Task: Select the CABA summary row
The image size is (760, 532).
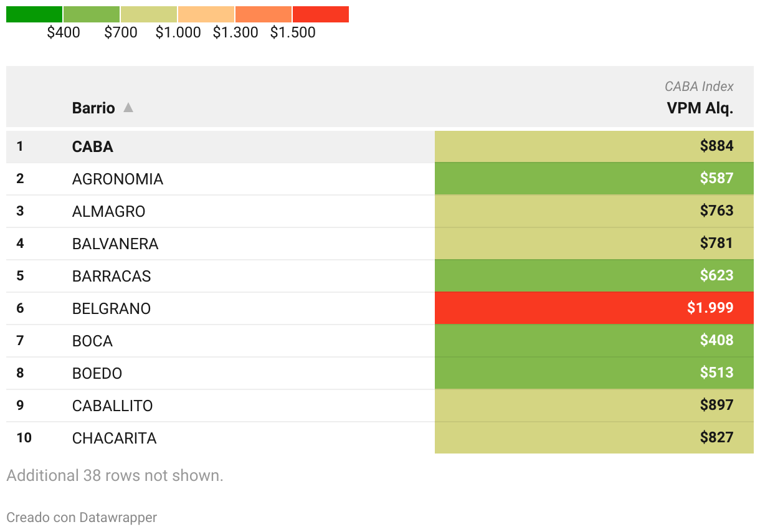Action: click(380, 146)
